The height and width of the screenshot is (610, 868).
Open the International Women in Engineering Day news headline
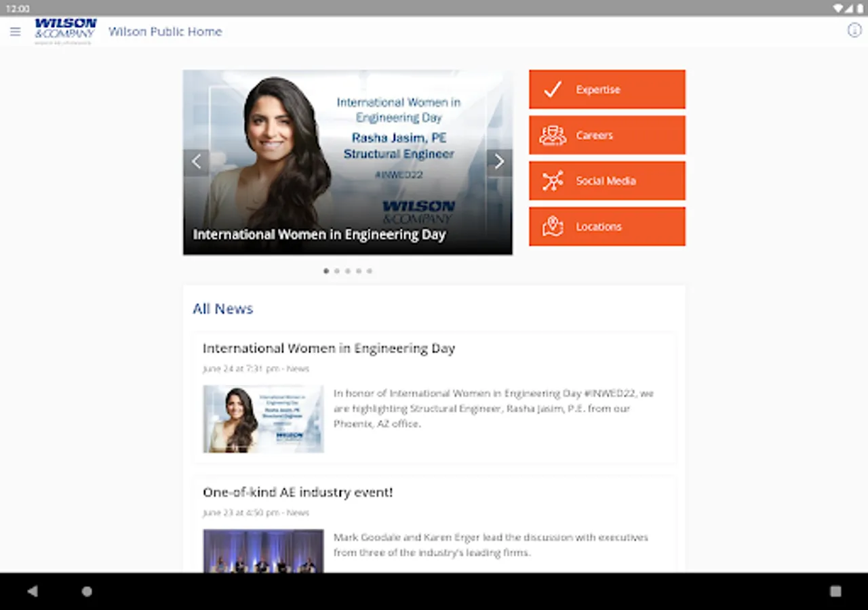(x=329, y=348)
